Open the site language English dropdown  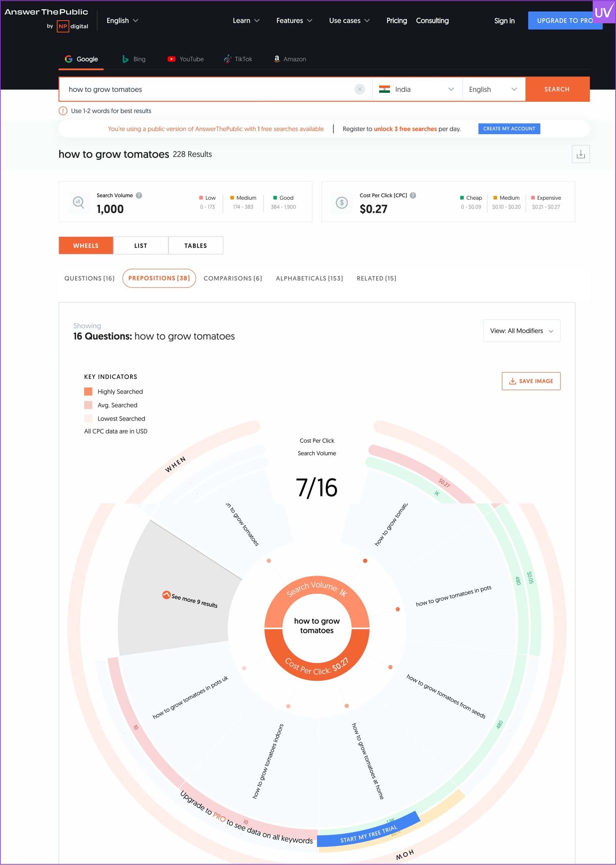122,21
